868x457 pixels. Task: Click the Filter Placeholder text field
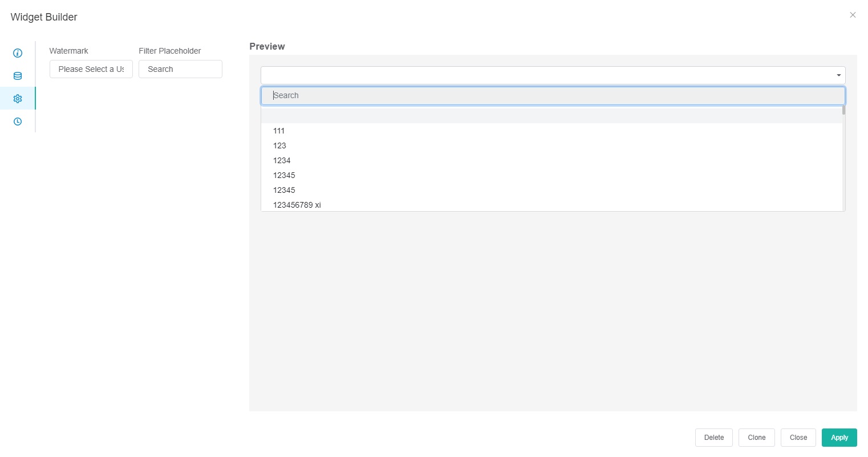click(x=180, y=69)
